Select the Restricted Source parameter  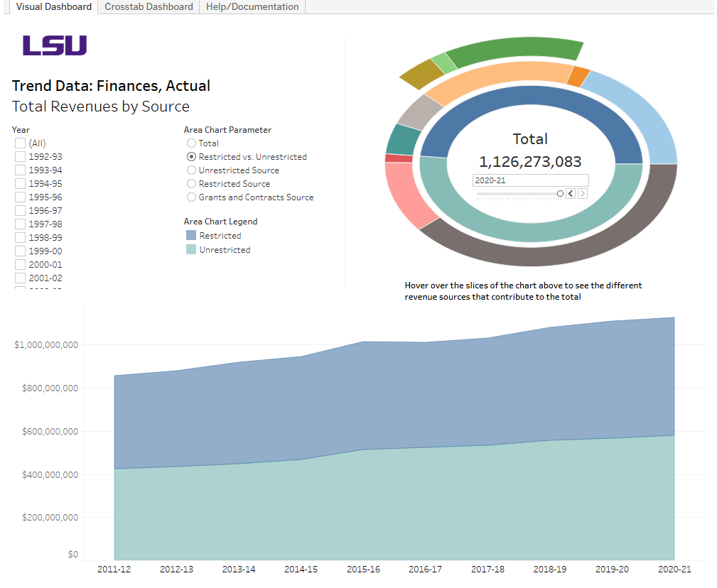tap(190, 183)
